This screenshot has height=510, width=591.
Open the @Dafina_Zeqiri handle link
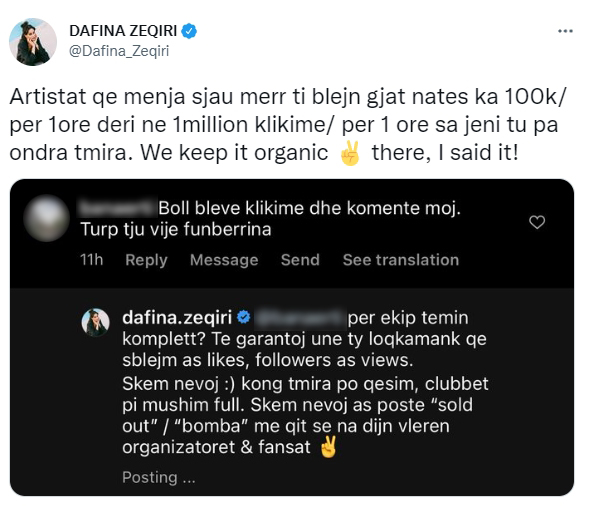[x=119, y=51]
